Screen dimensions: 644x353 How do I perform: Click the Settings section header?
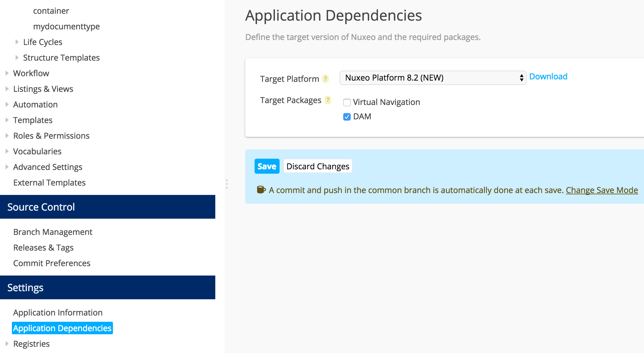pos(108,287)
